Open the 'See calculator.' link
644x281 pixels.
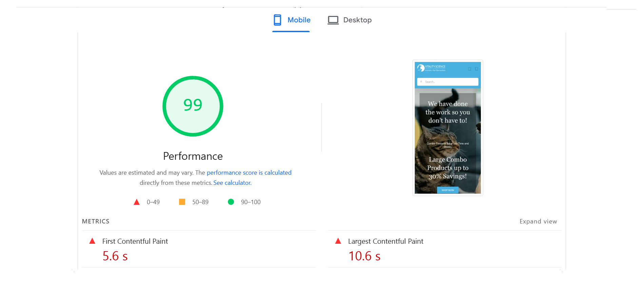[232, 183]
